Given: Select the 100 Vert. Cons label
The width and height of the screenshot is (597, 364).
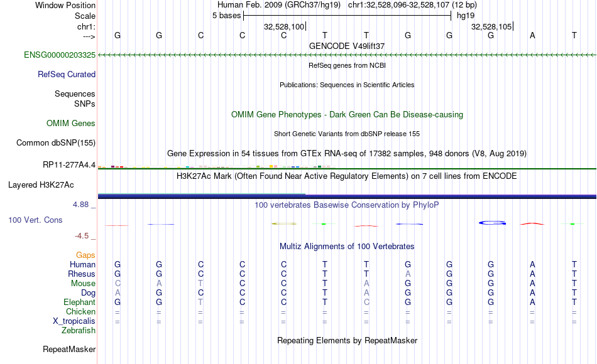Looking at the screenshot, I should coord(35,220).
